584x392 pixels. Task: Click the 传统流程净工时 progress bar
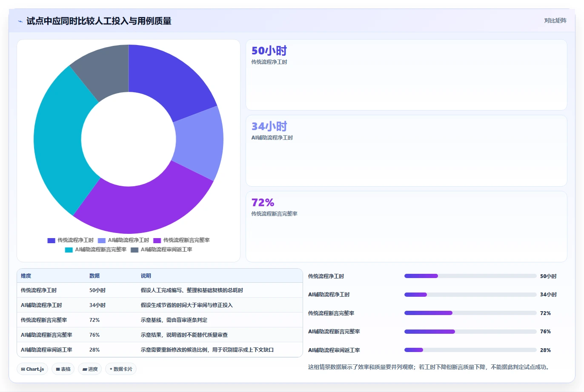[x=470, y=276]
